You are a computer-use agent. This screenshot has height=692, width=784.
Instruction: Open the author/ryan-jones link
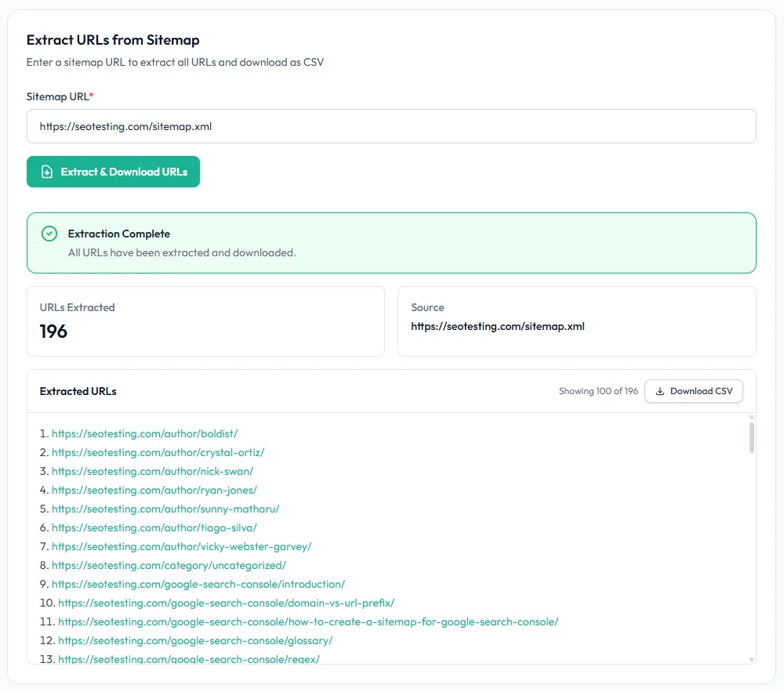pos(154,490)
